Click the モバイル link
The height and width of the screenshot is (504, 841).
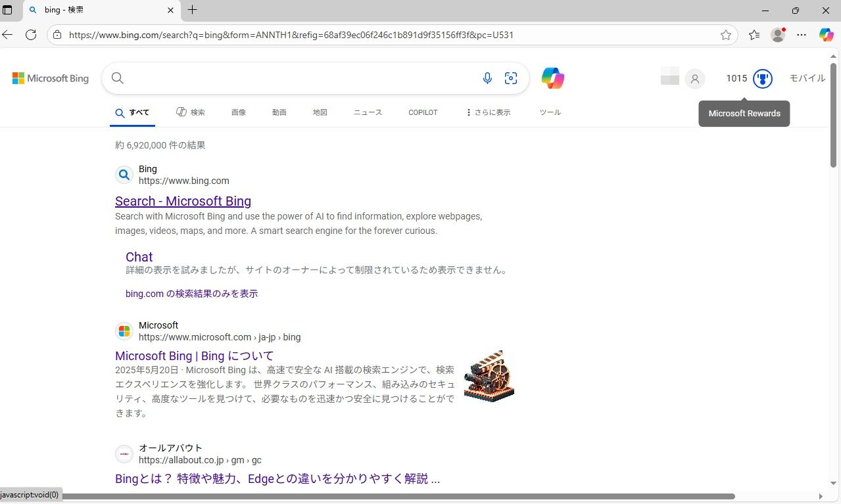pyautogui.click(x=807, y=78)
